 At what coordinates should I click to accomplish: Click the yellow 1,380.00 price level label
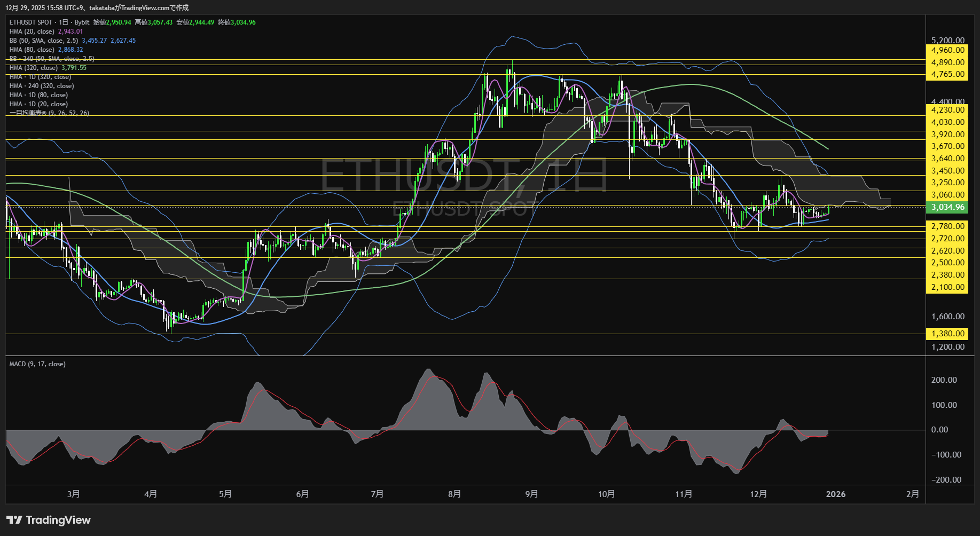pyautogui.click(x=947, y=333)
